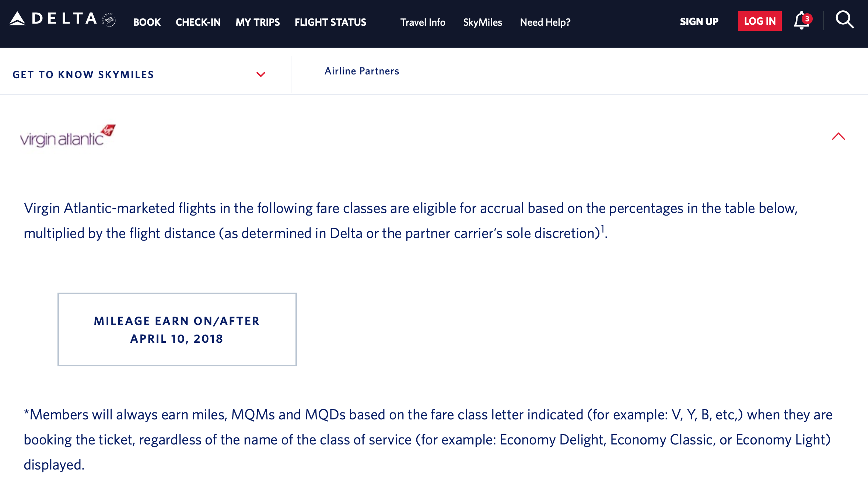Open the SkyMiles menu item

[x=483, y=22]
